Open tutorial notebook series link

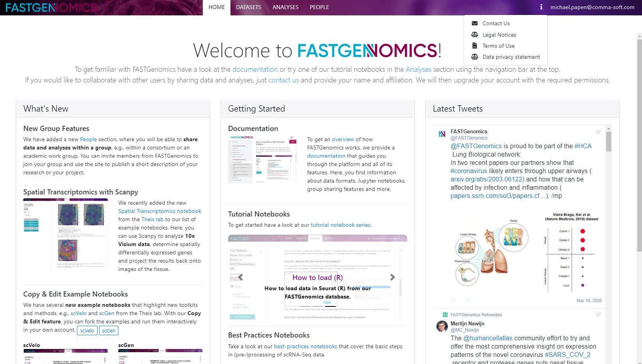(341, 225)
